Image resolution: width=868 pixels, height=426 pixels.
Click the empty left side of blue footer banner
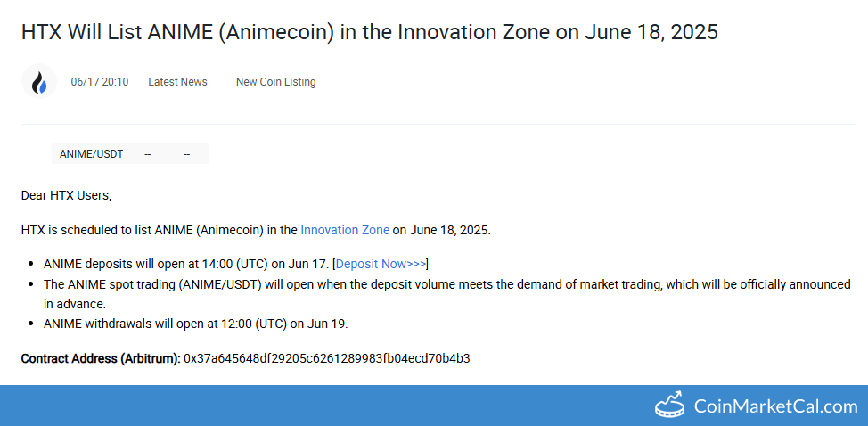[x=267, y=406]
